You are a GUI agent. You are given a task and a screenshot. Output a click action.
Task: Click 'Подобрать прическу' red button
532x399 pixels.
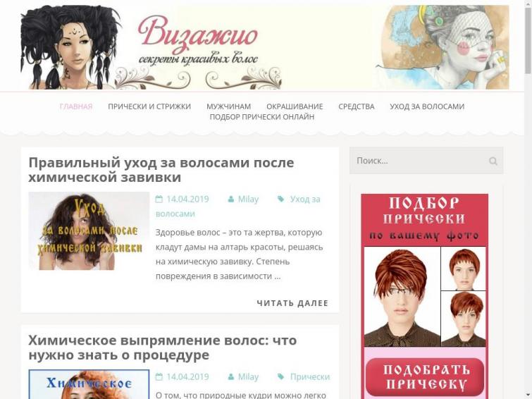click(x=425, y=377)
